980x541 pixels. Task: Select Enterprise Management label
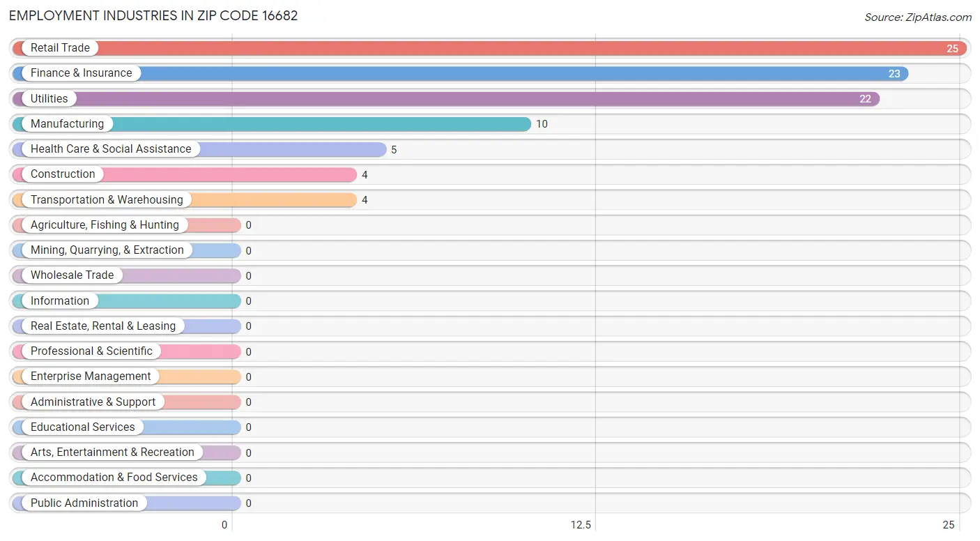click(x=91, y=376)
